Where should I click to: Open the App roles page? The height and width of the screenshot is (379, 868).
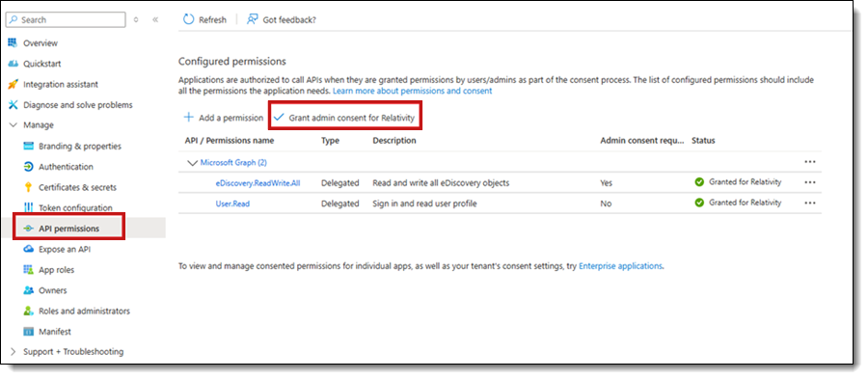(x=57, y=269)
